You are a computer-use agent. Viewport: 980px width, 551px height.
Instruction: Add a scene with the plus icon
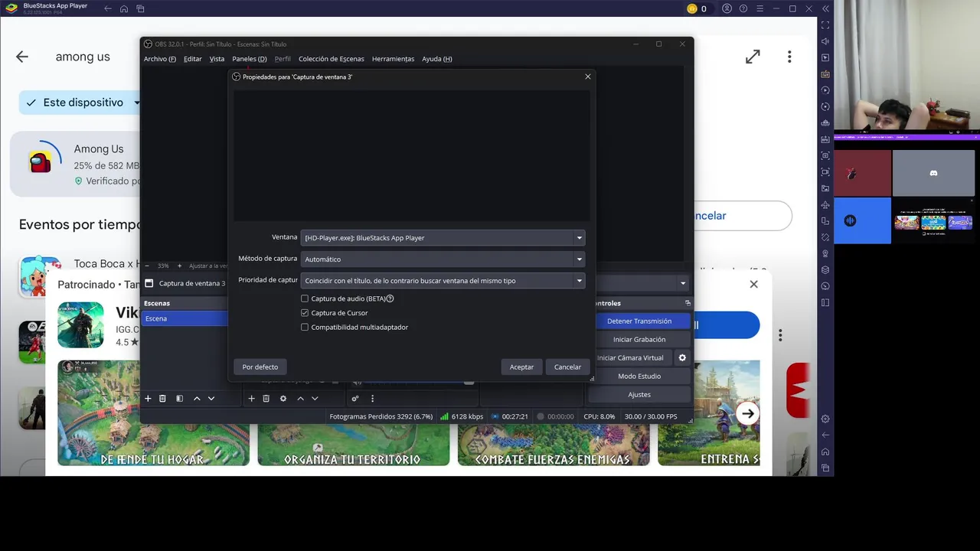click(148, 398)
